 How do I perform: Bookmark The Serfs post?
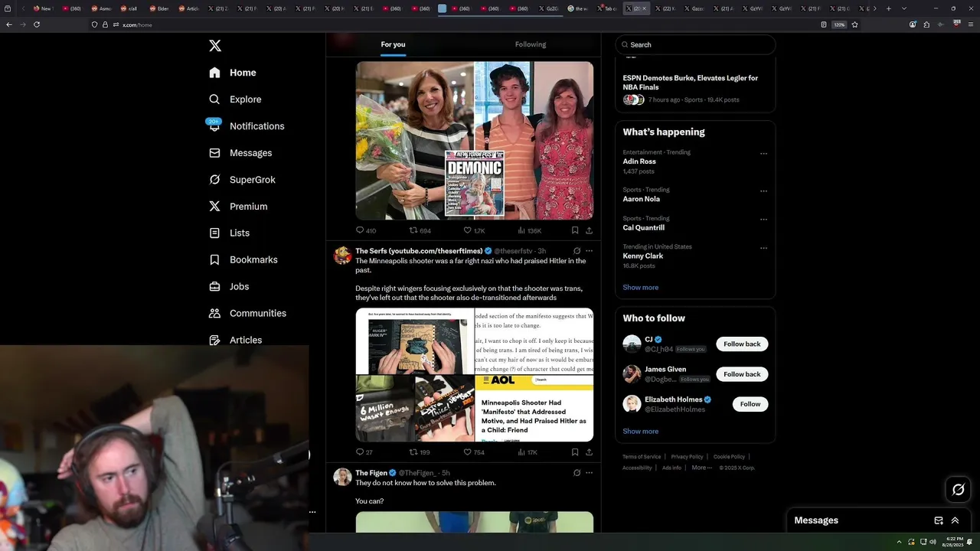575,452
